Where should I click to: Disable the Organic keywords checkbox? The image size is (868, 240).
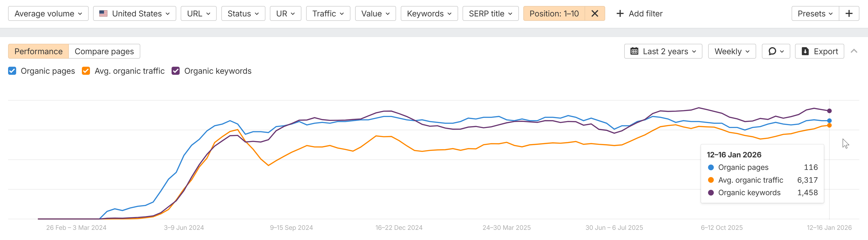pyautogui.click(x=175, y=71)
